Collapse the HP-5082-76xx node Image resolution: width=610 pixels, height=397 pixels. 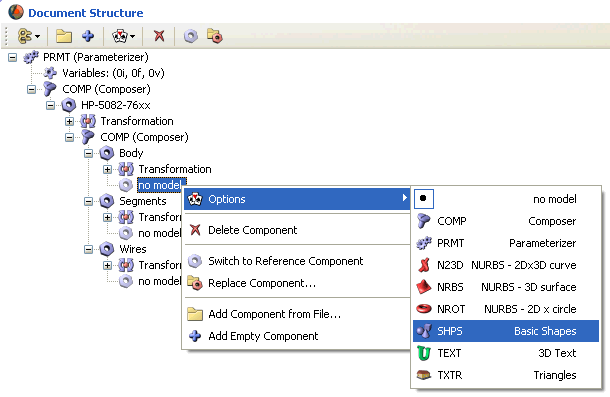(50, 105)
